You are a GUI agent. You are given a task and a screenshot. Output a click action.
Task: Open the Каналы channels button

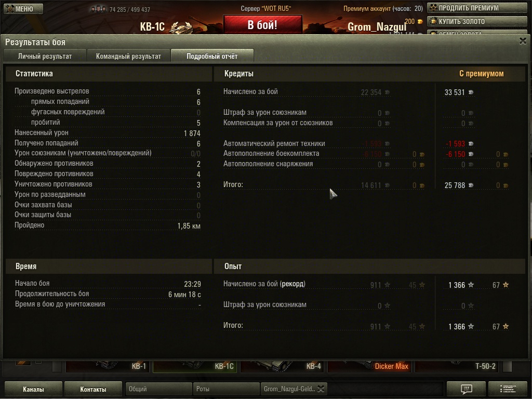[33, 389]
